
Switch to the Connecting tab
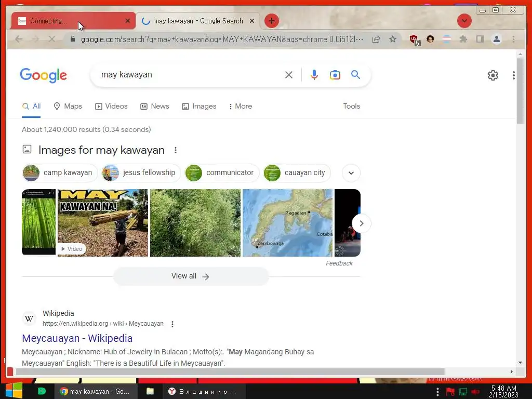click(73, 21)
